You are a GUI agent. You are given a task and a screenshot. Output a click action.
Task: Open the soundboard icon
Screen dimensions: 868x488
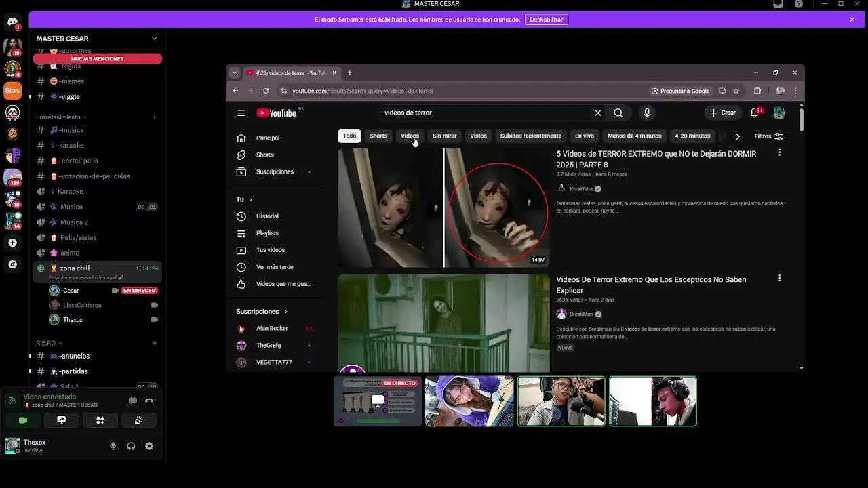(138, 420)
